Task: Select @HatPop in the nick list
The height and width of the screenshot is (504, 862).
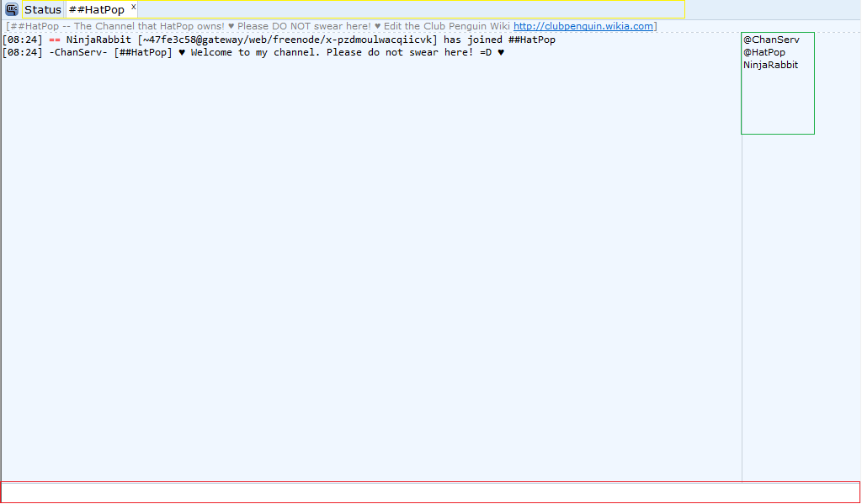Action: tap(764, 52)
